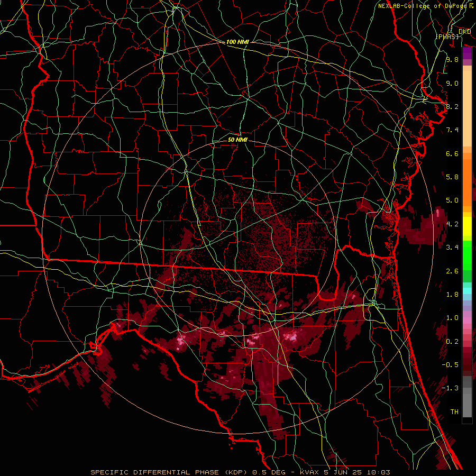Click the 100 NMI range ring label
This screenshot has width=476, height=476.
tap(237, 42)
